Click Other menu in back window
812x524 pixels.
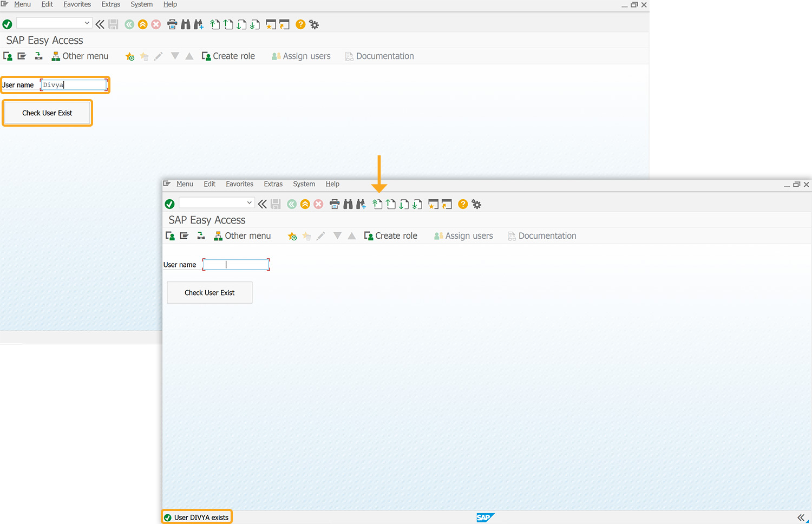coord(80,56)
